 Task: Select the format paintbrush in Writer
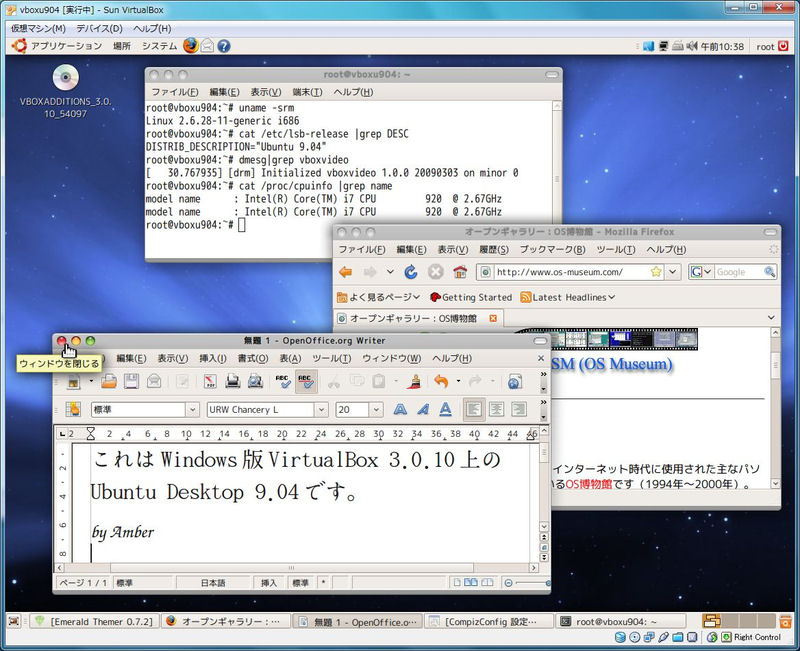(x=415, y=381)
